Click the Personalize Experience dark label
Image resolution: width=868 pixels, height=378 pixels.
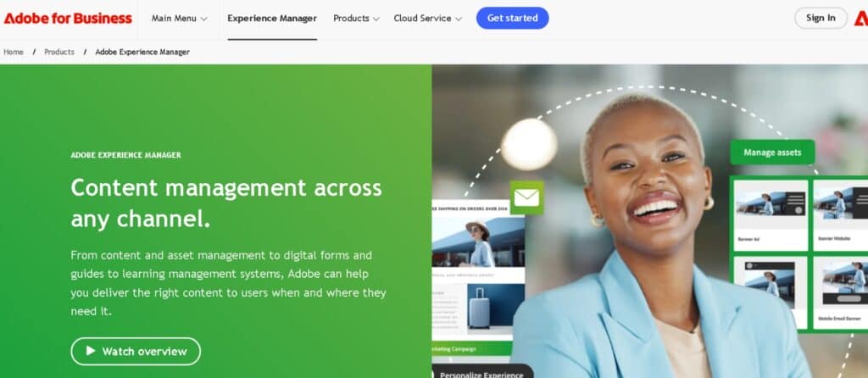coord(482,372)
